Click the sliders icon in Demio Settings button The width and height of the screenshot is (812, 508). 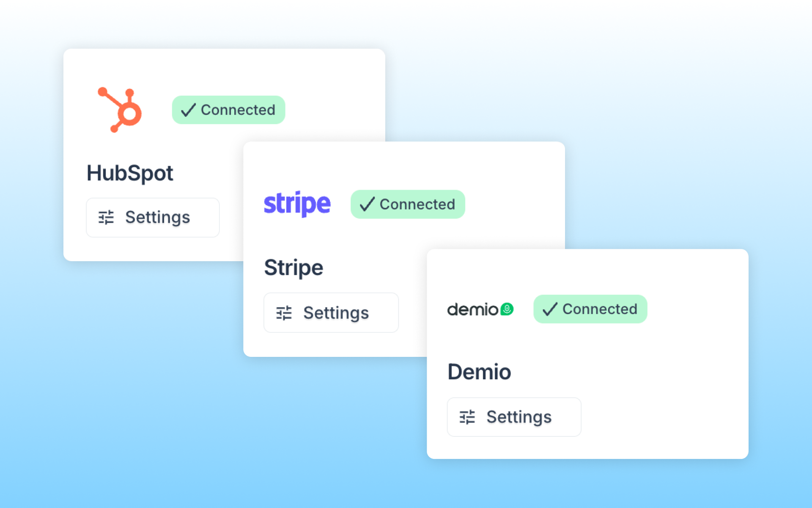coord(467,417)
